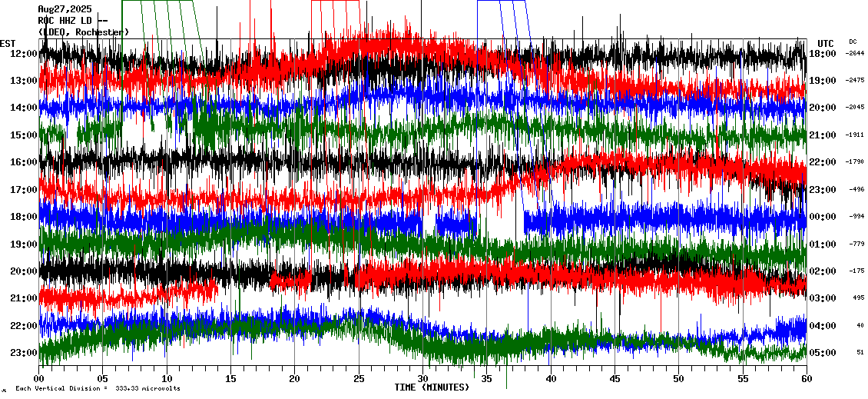Click the (LDEO, Rochester) network label
This screenshot has width=868, height=399.
(x=84, y=32)
